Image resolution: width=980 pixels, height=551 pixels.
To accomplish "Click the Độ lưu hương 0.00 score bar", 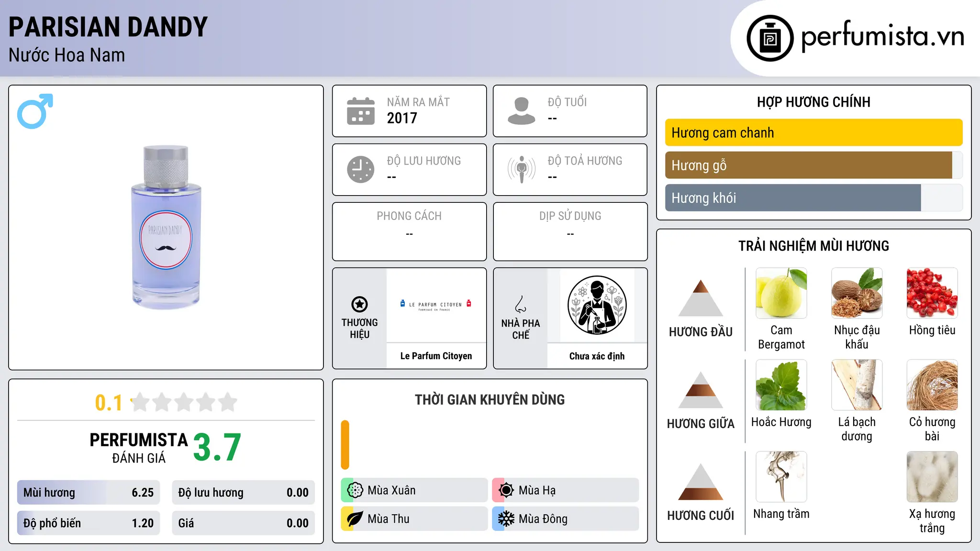I will pos(244,493).
